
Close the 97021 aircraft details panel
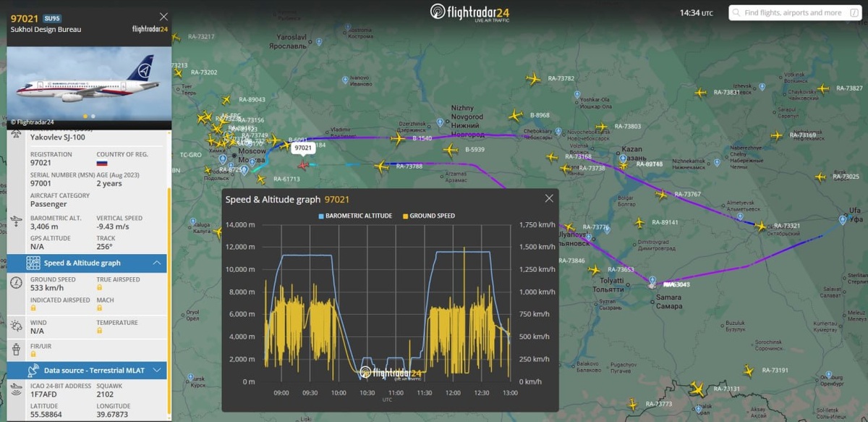tap(163, 17)
